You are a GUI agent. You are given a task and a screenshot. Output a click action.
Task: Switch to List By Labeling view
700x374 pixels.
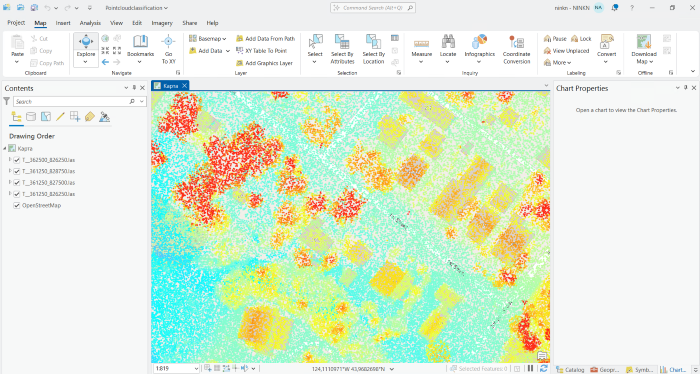pyautogui.click(x=90, y=117)
